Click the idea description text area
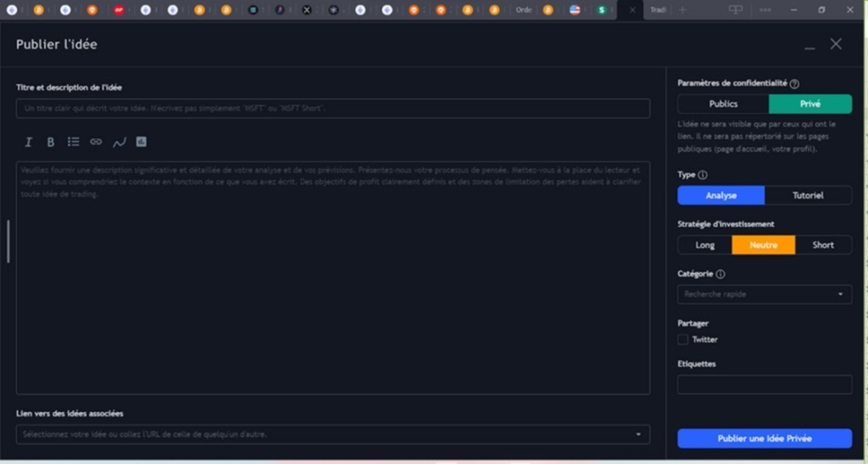The width and height of the screenshot is (868, 464). click(x=332, y=278)
